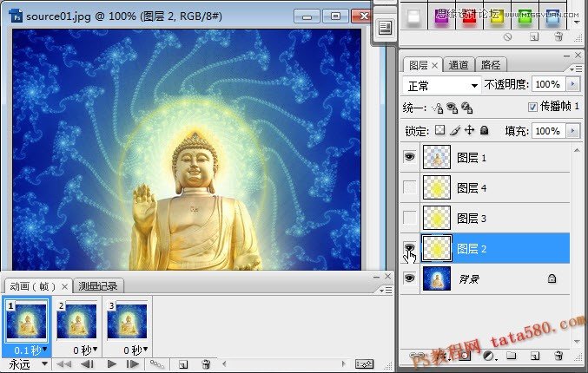Uncheck the 传播帧 1 checkbox
The height and width of the screenshot is (373, 588).
tap(532, 107)
